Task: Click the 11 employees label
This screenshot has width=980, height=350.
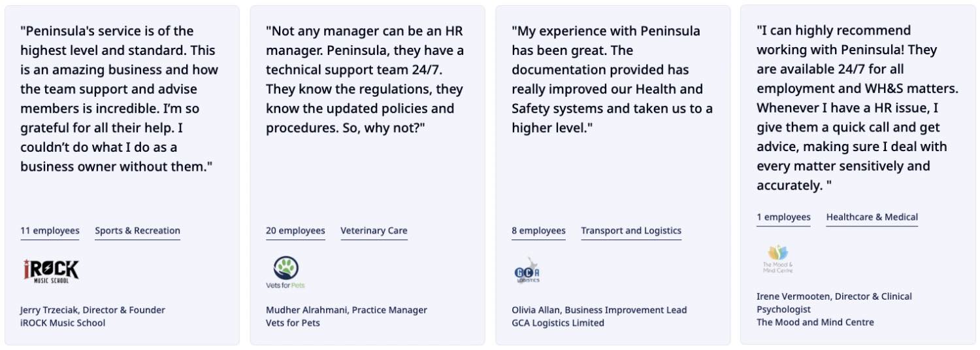Action: [x=50, y=231]
